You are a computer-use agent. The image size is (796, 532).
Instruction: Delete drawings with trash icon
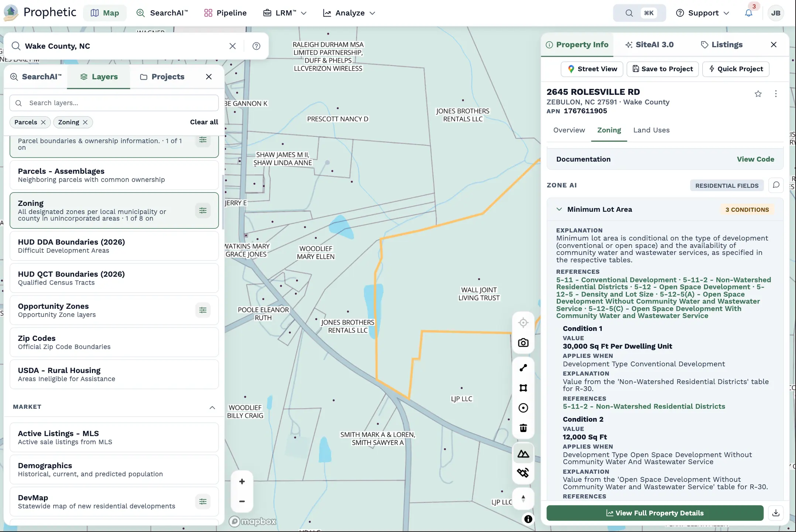pos(523,428)
